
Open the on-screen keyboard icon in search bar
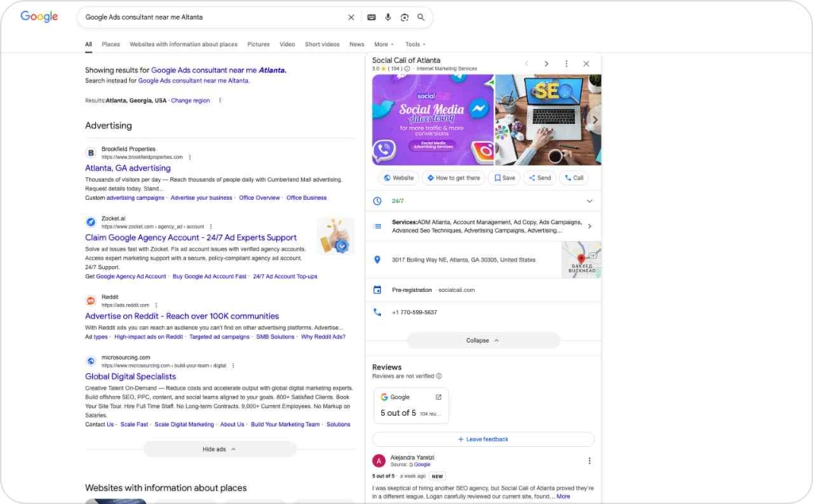372,17
